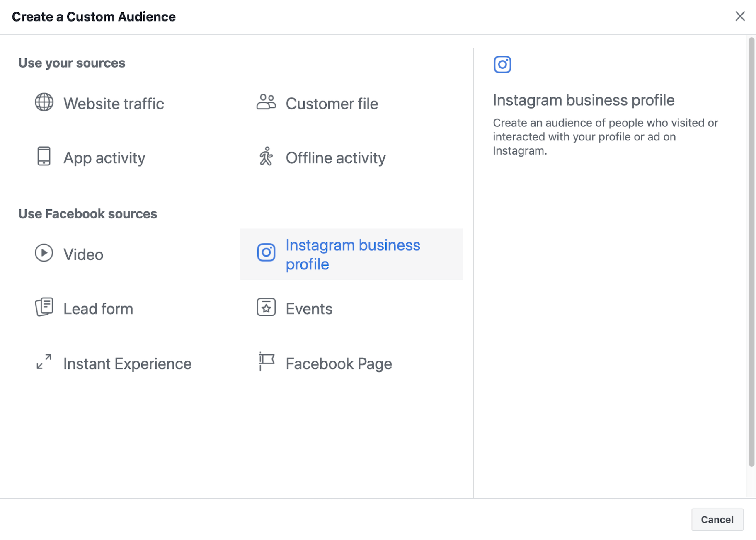Click the Instagram logo in the description panel
756x540 pixels.
coord(502,65)
